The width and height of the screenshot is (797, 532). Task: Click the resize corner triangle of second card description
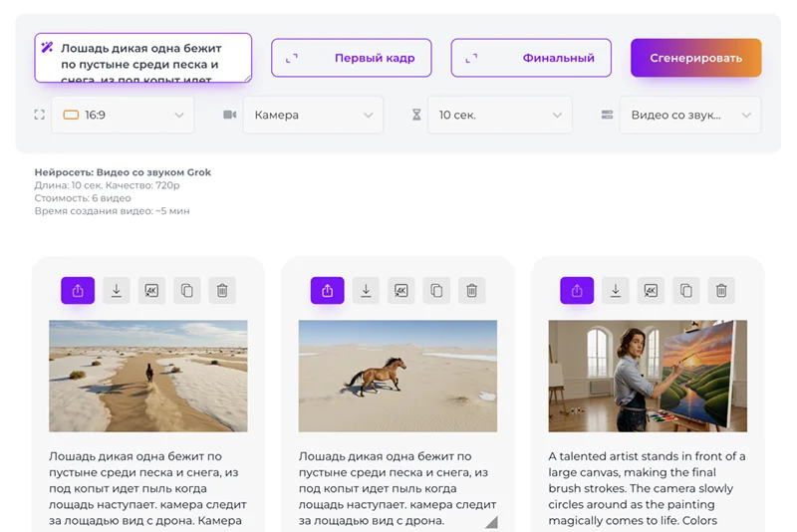[x=491, y=522]
